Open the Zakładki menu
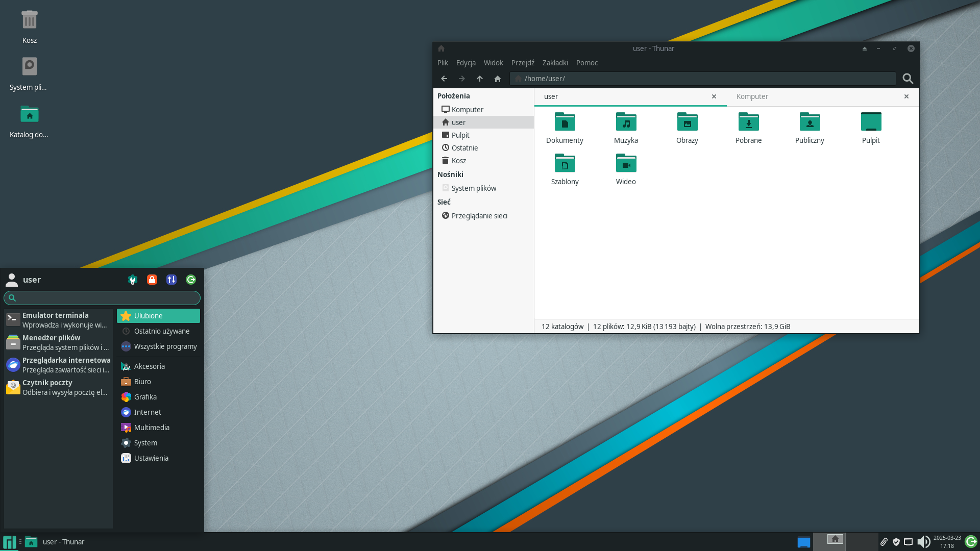Viewport: 980px width, 551px height. click(x=555, y=63)
